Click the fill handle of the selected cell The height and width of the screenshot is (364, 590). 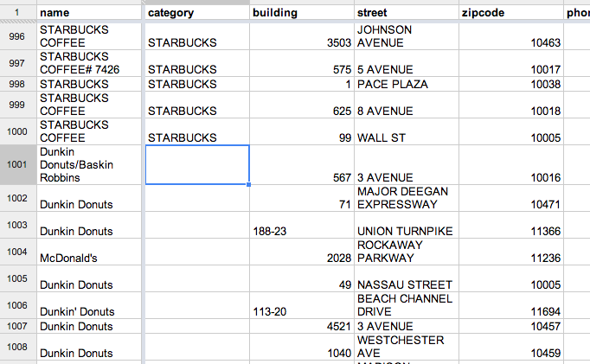coord(249,184)
